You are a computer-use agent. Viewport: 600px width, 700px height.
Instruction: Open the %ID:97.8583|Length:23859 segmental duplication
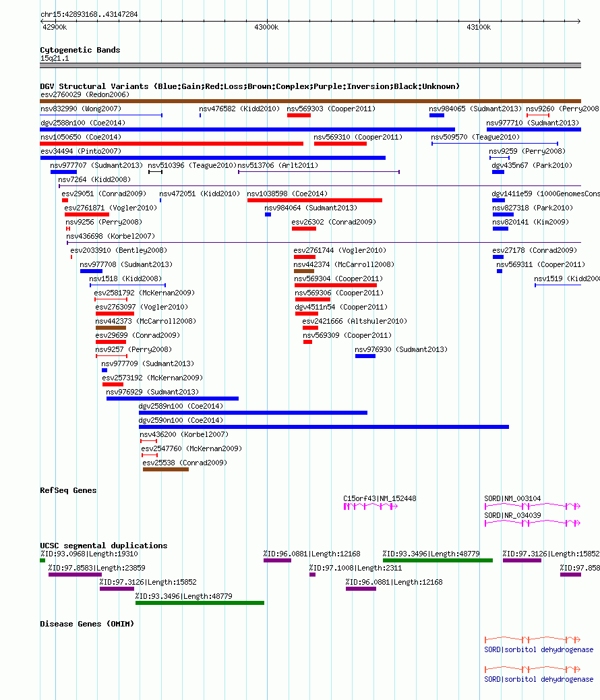tap(75, 575)
